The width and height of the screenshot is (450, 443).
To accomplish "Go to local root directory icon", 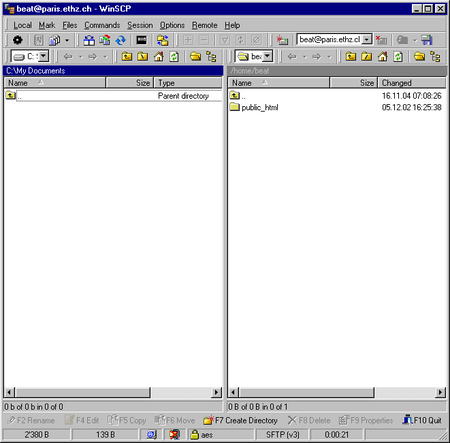I will click(x=143, y=57).
